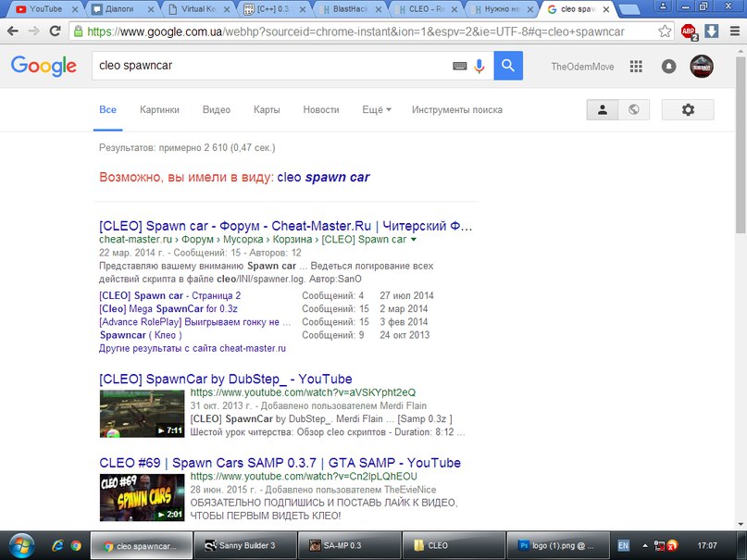Image resolution: width=747 pixels, height=560 pixels.
Task: Open CLEO #69 Spawn Cars SAMP result
Action: (280, 463)
